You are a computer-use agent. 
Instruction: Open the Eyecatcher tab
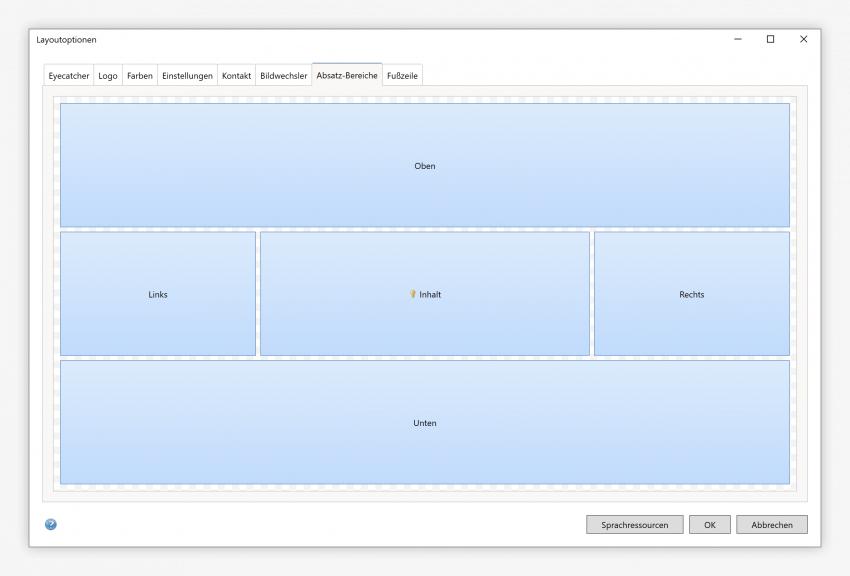pyautogui.click(x=69, y=76)
